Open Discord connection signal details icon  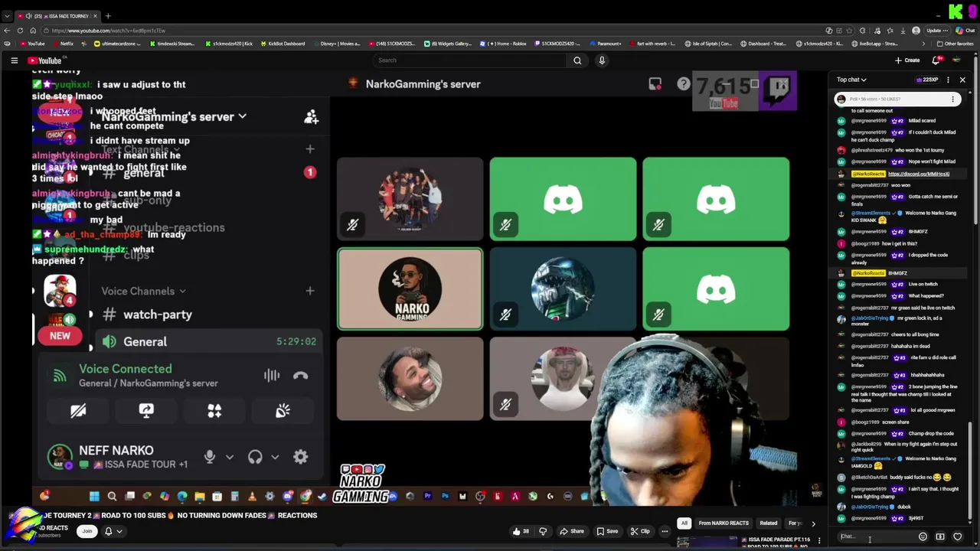[x=60, y=376]
